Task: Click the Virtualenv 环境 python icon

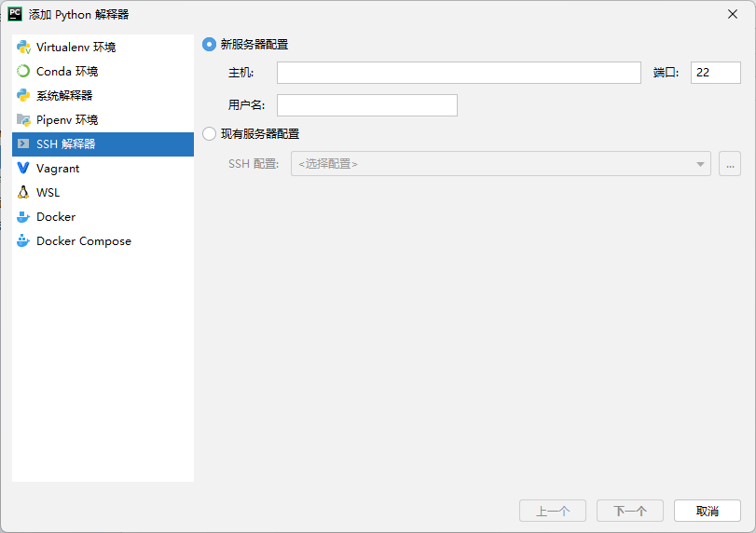Action: [x=23, y=48]
